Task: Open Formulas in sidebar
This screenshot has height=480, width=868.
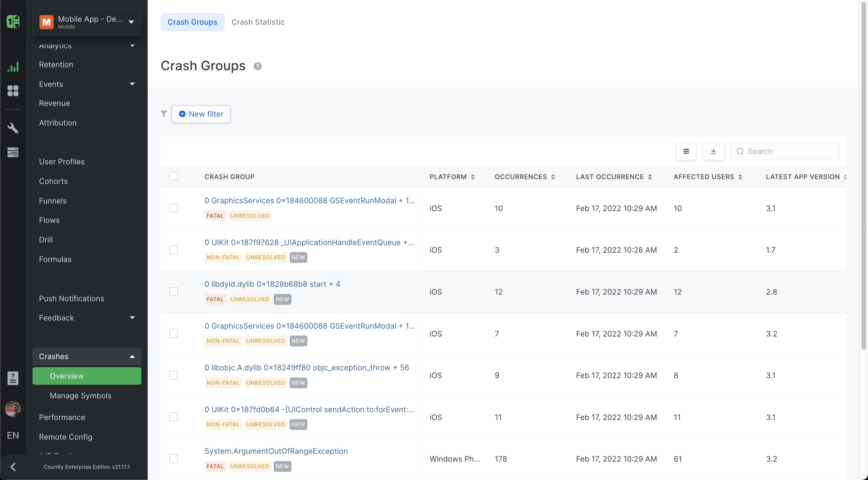Action: [x=55, y=259]
